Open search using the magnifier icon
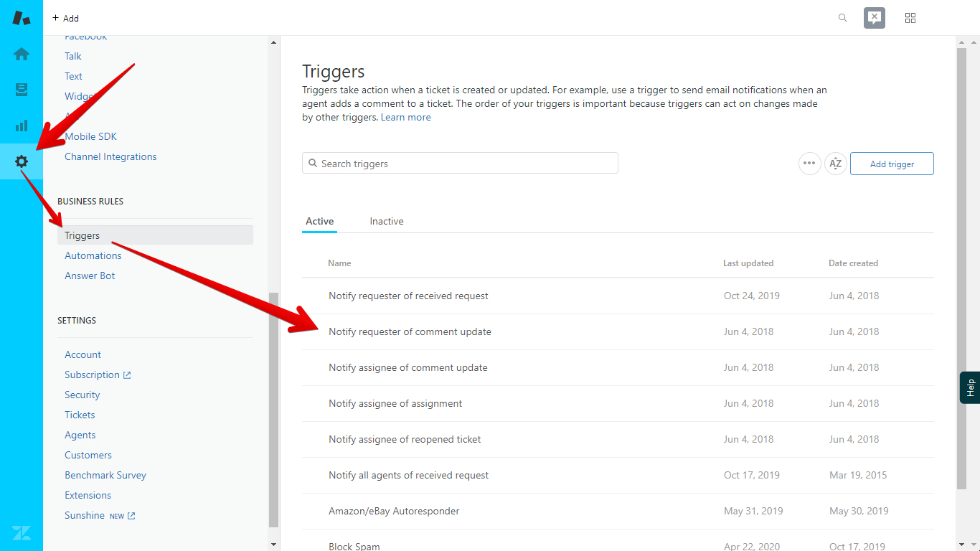Image resolution: width=980 pixels, height=551 pixels. [842, 17]
